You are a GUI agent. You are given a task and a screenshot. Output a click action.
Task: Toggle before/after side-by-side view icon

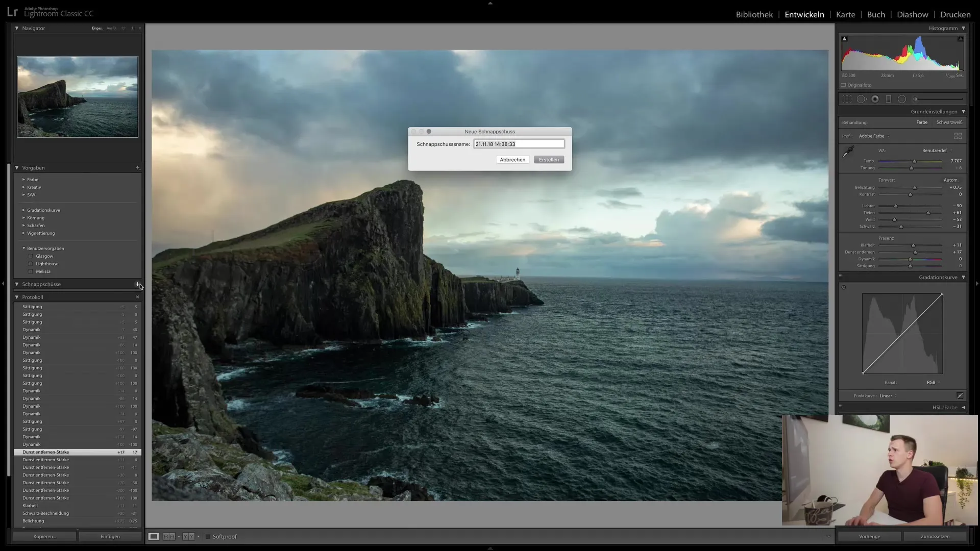[x=169, y=537]
